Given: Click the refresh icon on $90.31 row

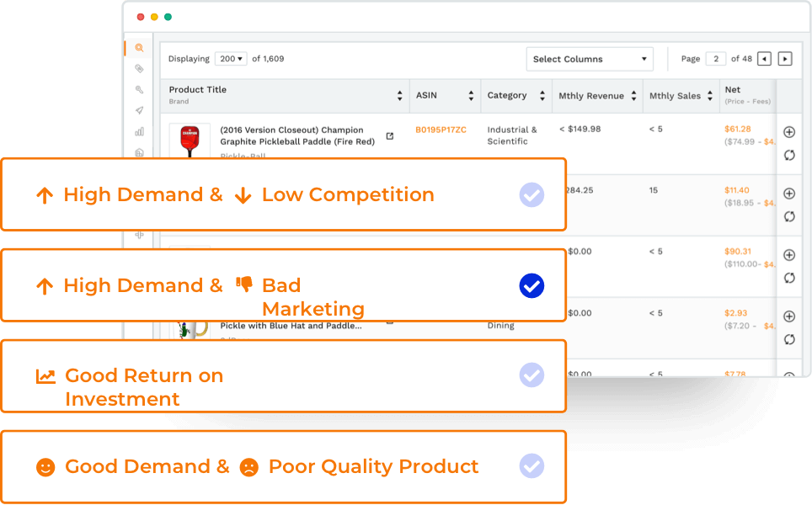Looking at the screenshot, I should 789,278.
